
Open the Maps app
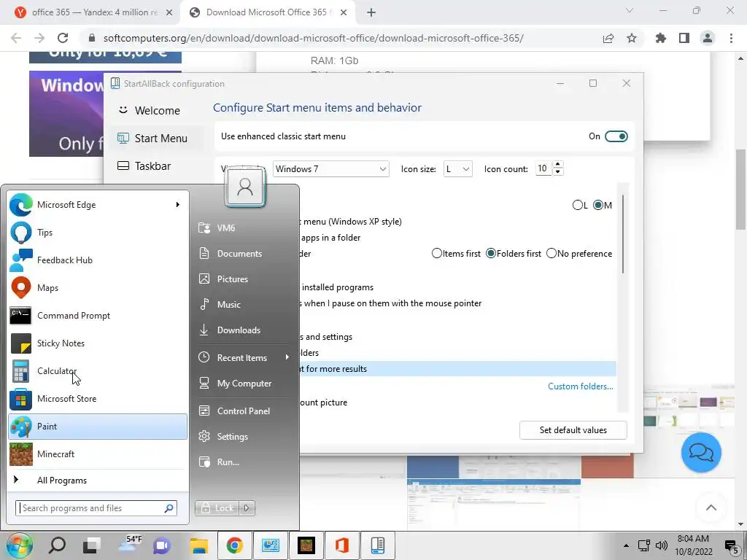click(x=98, y=287)
